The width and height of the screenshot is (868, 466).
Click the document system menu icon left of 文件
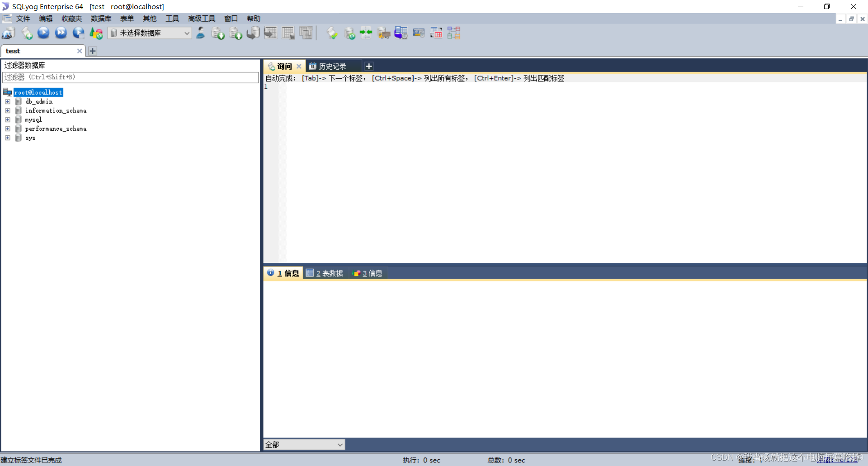(x=7, y=19)
